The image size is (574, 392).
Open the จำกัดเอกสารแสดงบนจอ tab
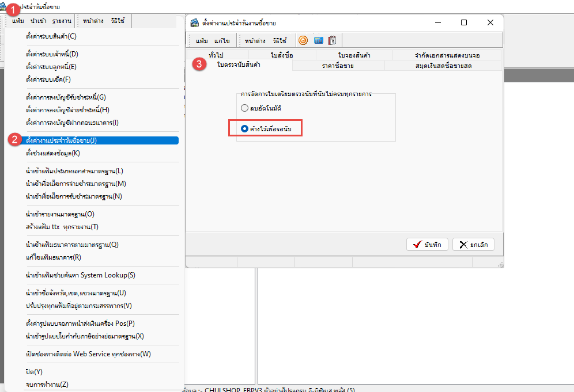click(x=447, y=55)
